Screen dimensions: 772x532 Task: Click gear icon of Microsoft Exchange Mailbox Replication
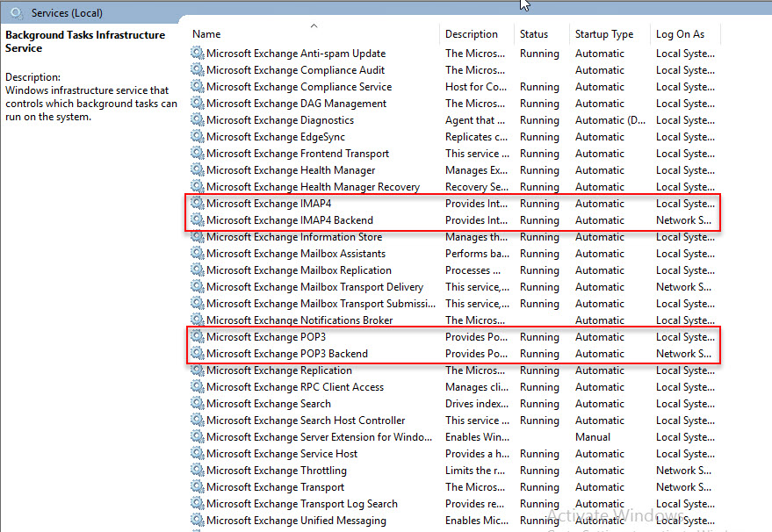tap(198, 270)
